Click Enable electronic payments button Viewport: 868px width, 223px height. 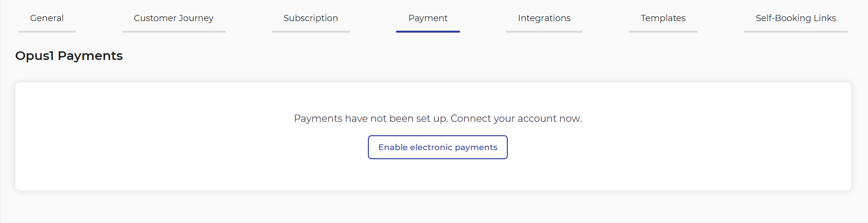click(x=438, y=147)
